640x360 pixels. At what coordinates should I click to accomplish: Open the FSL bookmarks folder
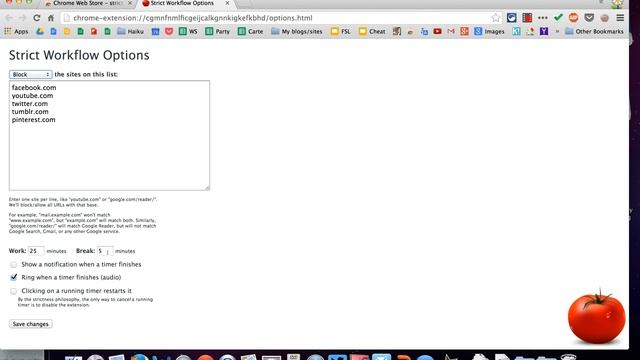pos(340,31)
